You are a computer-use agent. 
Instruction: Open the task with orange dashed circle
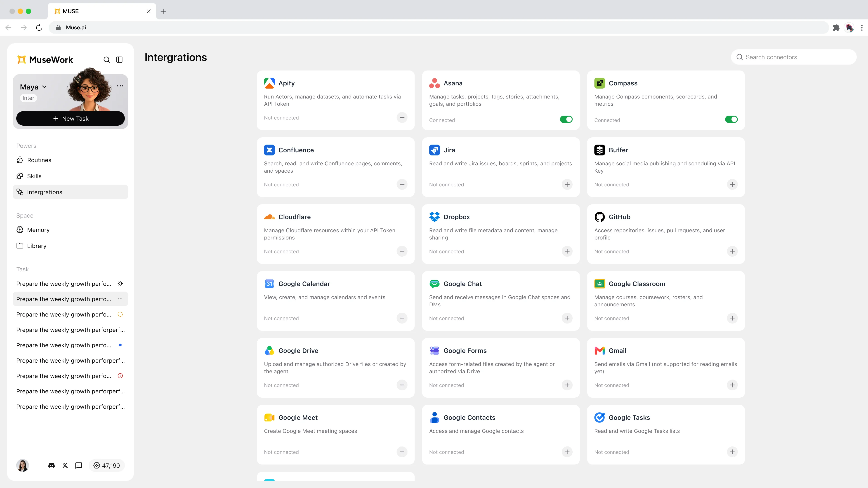[x=71, y=314]
